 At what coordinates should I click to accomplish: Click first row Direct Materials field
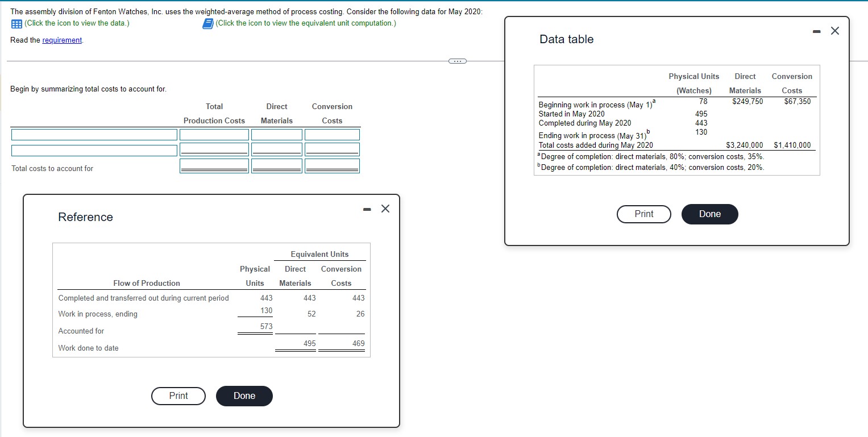[x=277, y=135]
